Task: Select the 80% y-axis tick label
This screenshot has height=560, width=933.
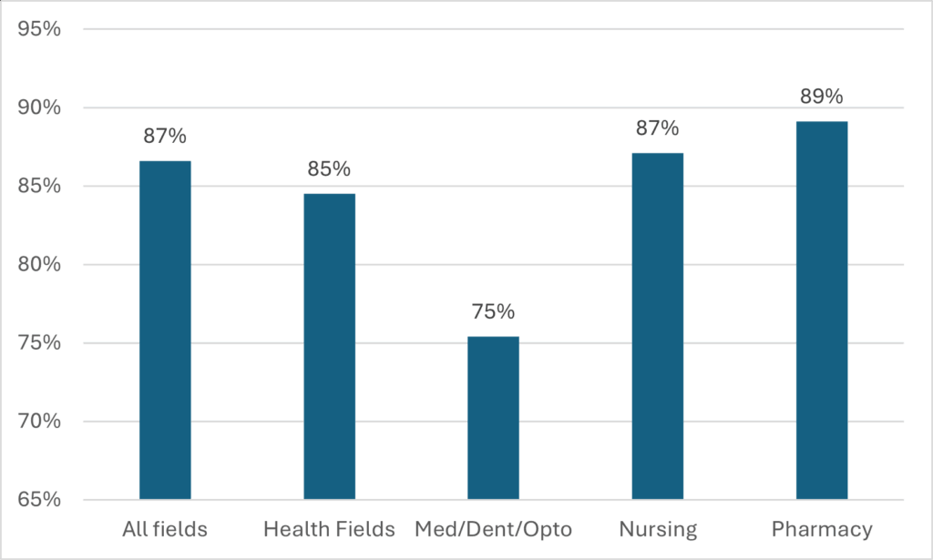Action: [39, 265]
